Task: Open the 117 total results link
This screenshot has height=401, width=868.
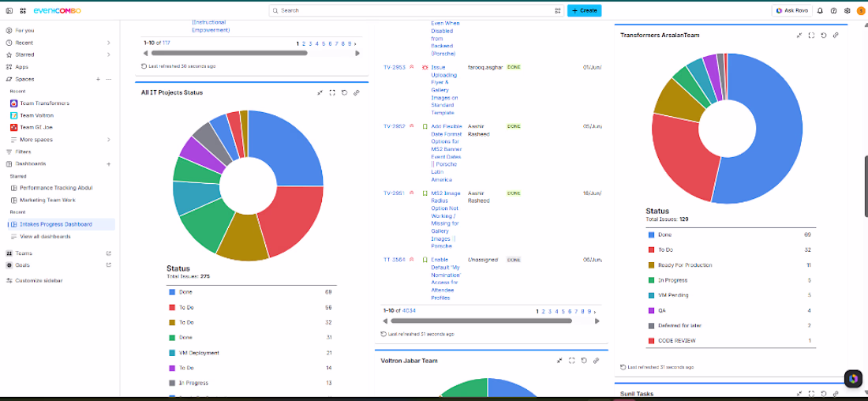Action: [x=166, y=43]
